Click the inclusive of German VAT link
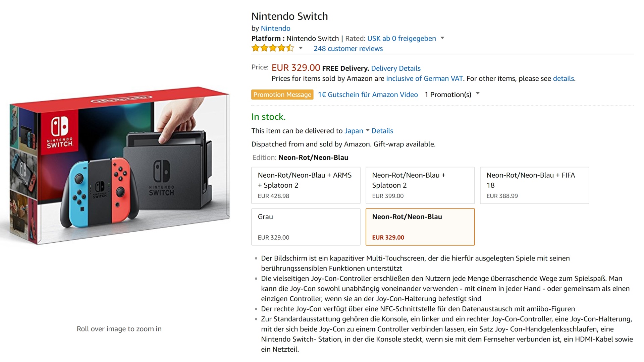Viewport: 644px width, 362px height. tap(424, 78)
